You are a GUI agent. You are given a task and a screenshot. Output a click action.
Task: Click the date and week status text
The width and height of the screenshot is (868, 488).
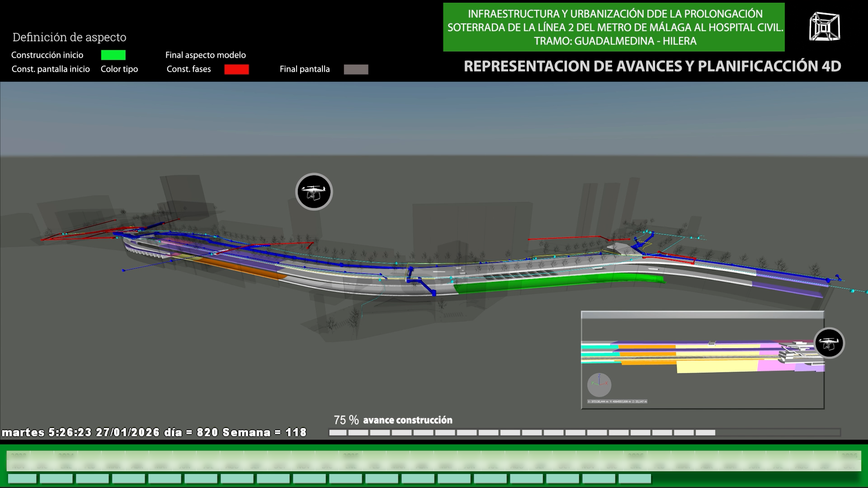pyautogui.click(x=154, y=432)
